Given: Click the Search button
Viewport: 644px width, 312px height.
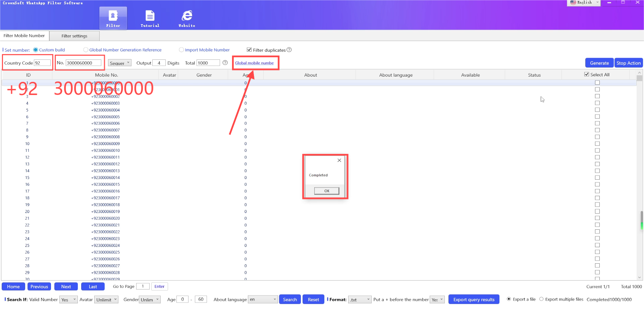Looking at the screenshot, I should click(x=290, y=300).
